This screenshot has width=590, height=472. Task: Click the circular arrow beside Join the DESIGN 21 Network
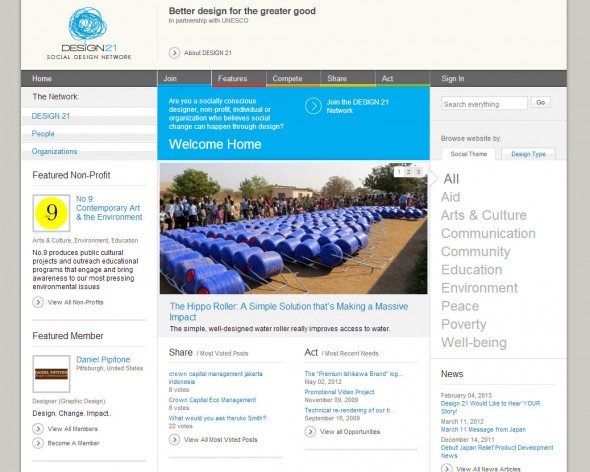coord(313,106)
